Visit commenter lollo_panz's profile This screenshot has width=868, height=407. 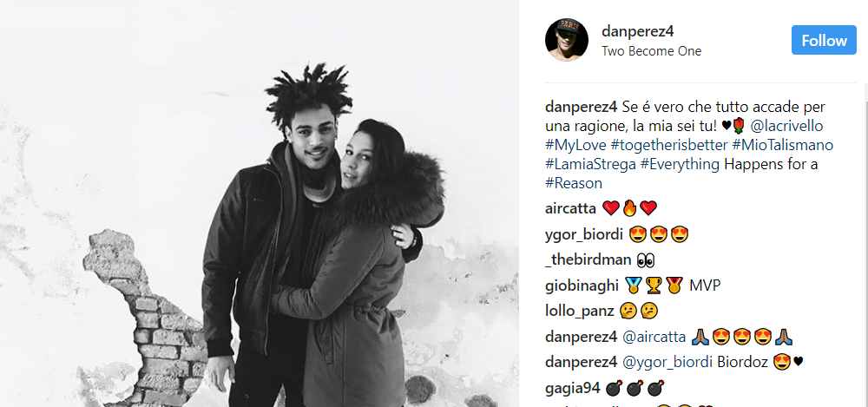[x=580, y=312]
